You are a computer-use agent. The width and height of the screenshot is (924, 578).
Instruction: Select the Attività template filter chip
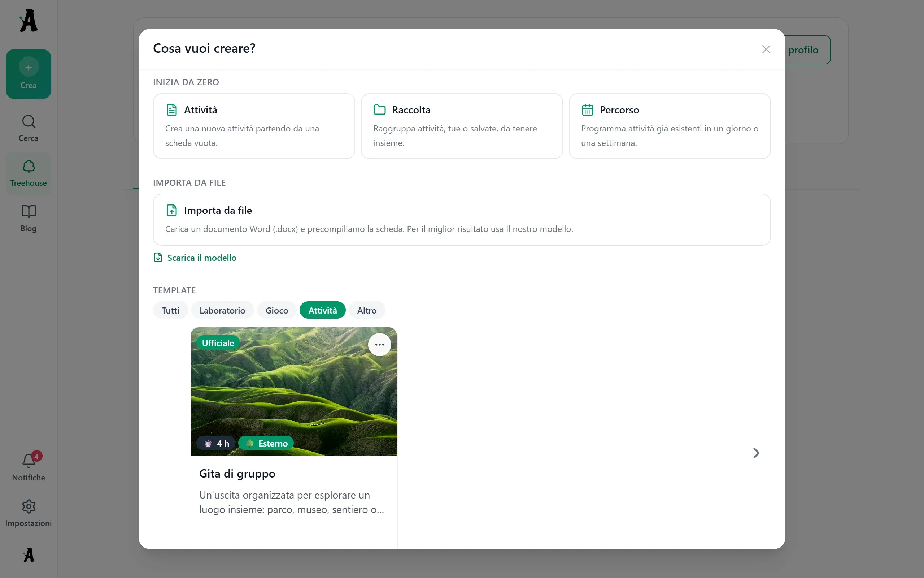pos(323,310)
